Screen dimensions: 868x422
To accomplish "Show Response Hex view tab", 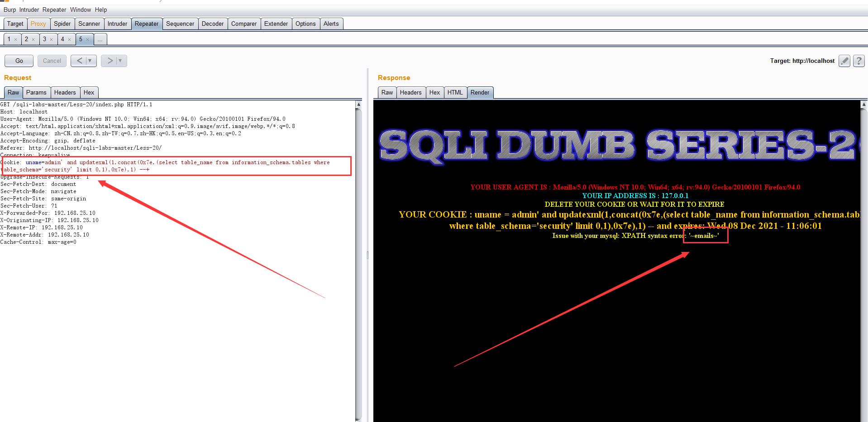I will (x=434, y=92).
